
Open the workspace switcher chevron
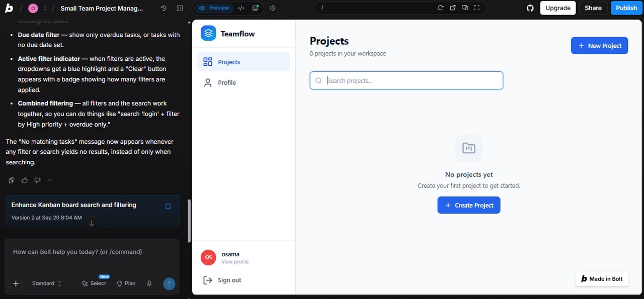[45, 8]
